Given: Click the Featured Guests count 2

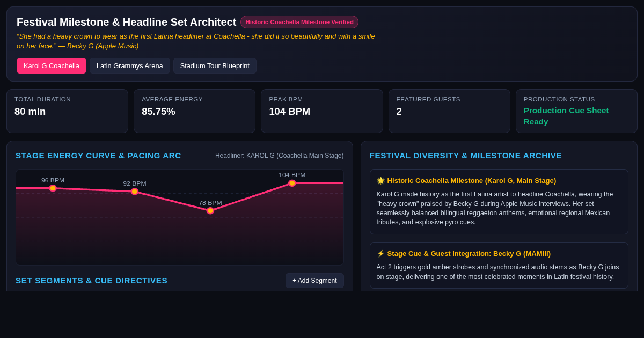Looking at the screenshot, I should [x=399, y=112].
